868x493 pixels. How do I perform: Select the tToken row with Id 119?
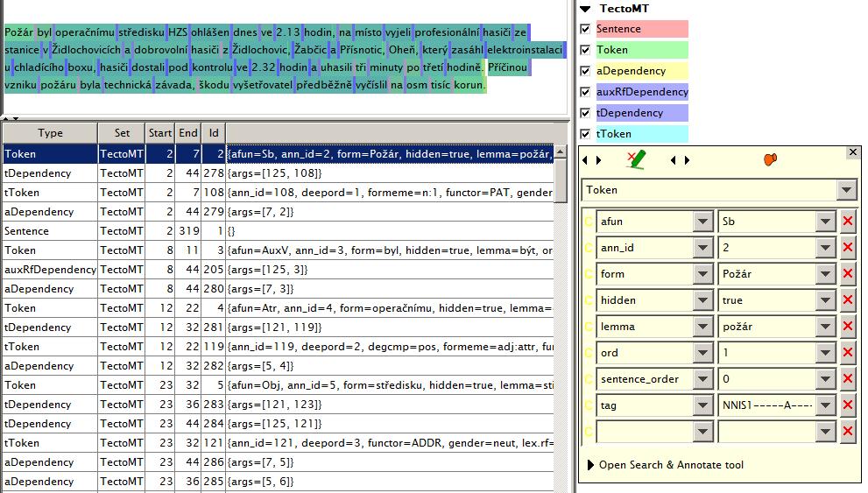278,347
